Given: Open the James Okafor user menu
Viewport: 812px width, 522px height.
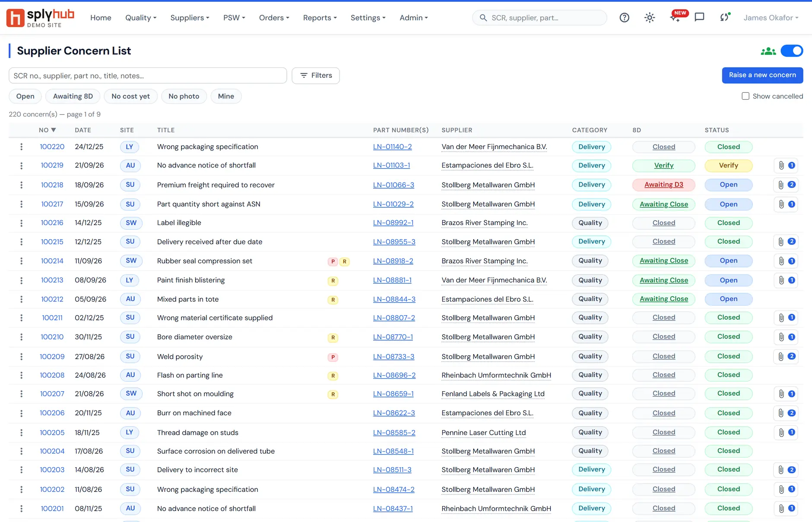Looking at the screenshot, I should (x=771, y=18).
